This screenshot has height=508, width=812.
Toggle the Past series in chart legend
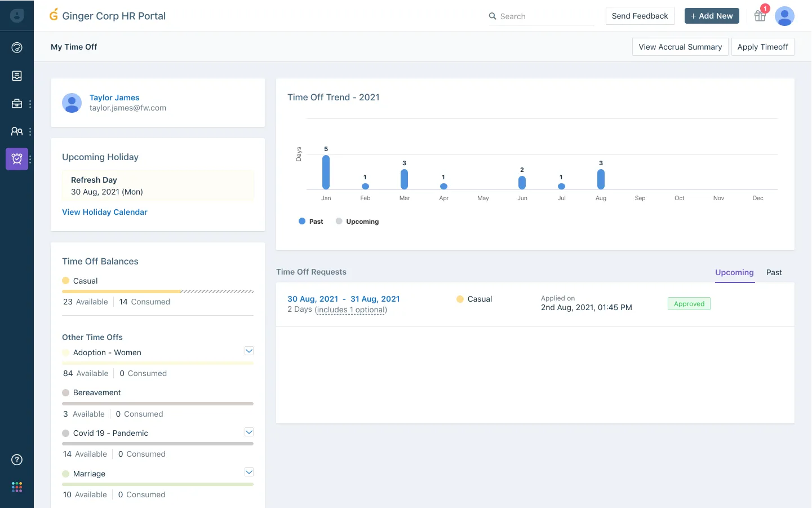point(311,222)
